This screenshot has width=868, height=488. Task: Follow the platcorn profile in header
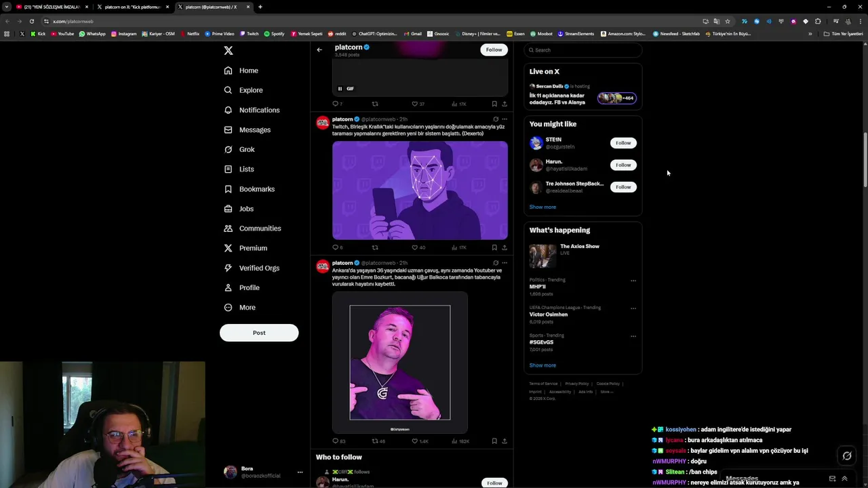pyautogui.click(x=494, y=49)
